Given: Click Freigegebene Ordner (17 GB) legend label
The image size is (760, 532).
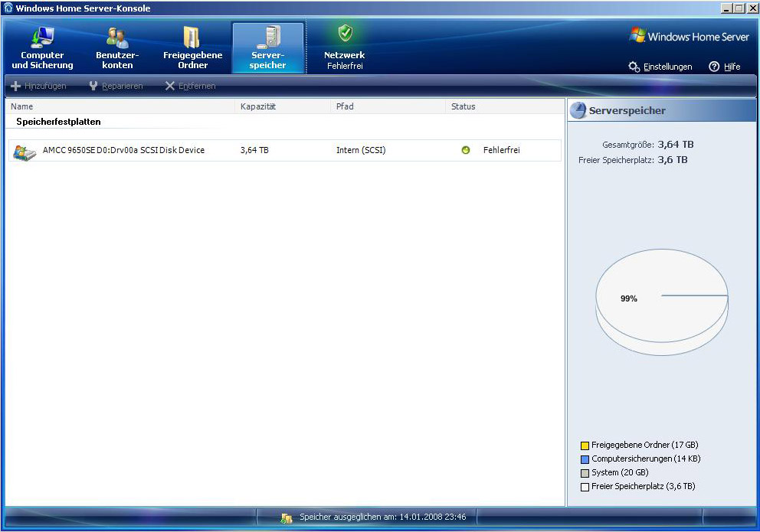Looking at the screenshot, I should click(645, 445).
